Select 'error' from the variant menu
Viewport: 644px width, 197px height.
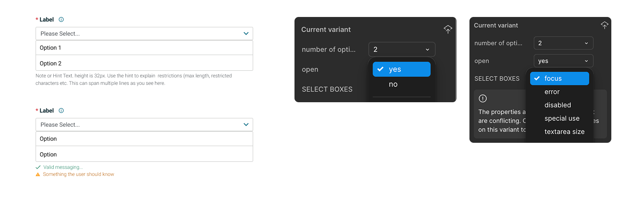click(x=552, y=92)
